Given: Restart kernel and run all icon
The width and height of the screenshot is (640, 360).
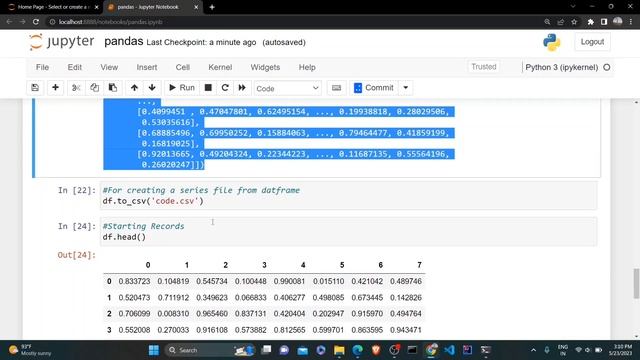Looking at the screenshot, I should pyautogui.click(x=242, y=88).
